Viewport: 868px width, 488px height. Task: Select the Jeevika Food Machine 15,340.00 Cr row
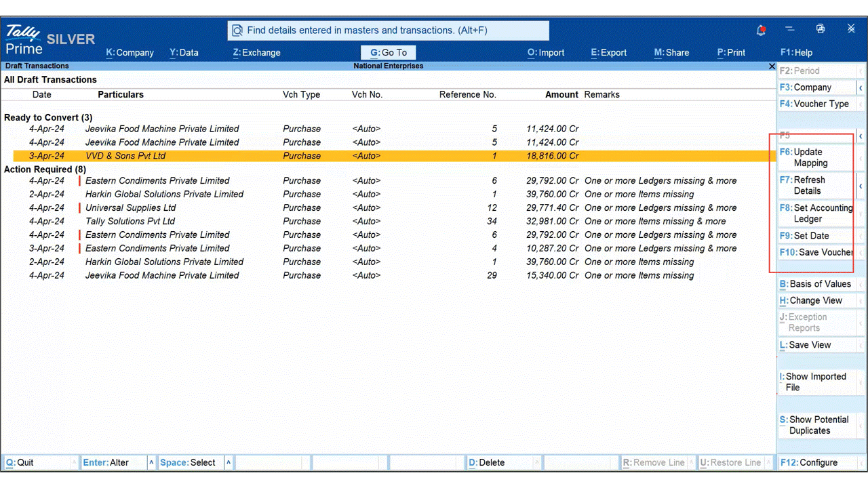395,275
